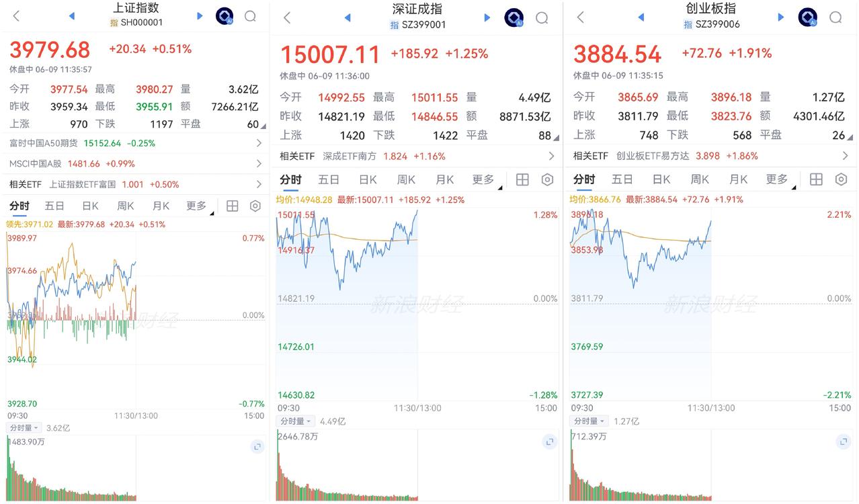Open the 分时量 dropdown under 深证成指
This screenshot has height=504, width=859.
[x=295, y=421]
